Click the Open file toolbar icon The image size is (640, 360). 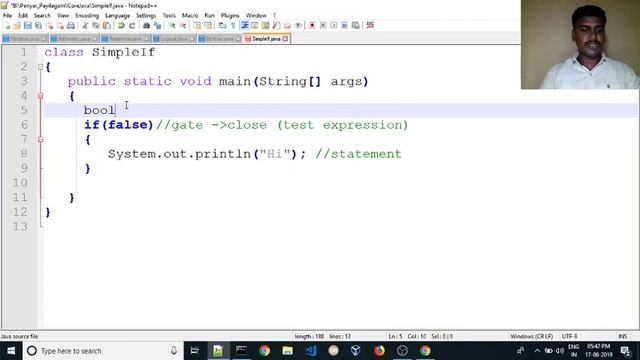(17, 25)
